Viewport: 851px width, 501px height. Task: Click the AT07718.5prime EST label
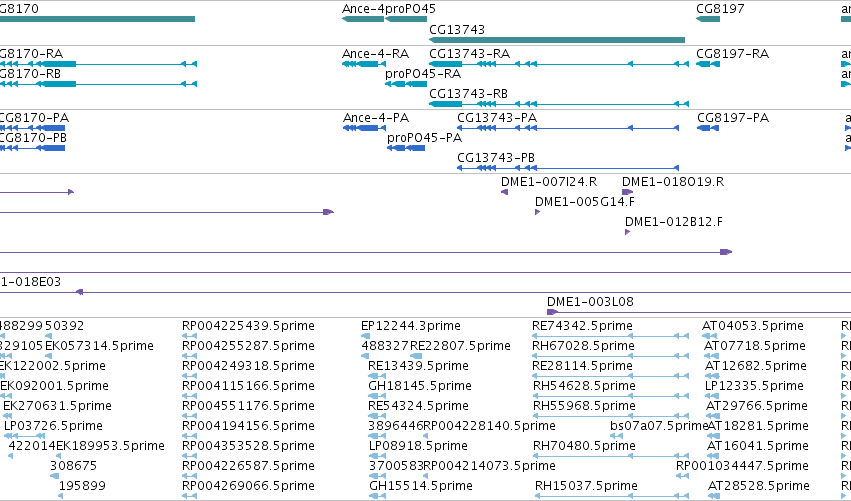click(x=753, y=346)
